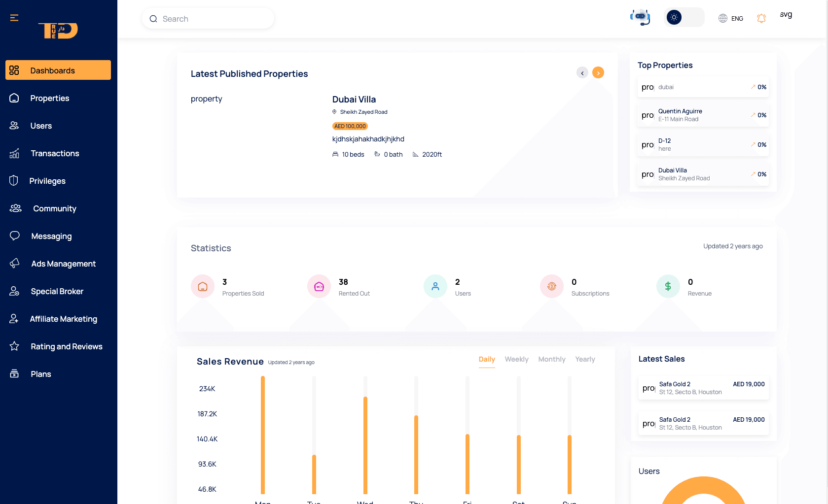Open the Dashboards grid icon
The image size is (828, 504).
pos(14,70)
